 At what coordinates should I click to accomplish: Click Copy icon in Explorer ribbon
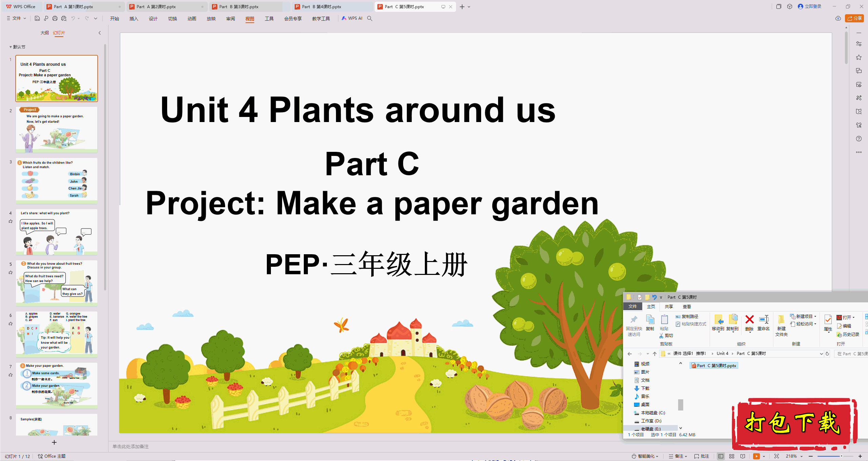pos(650,323)
